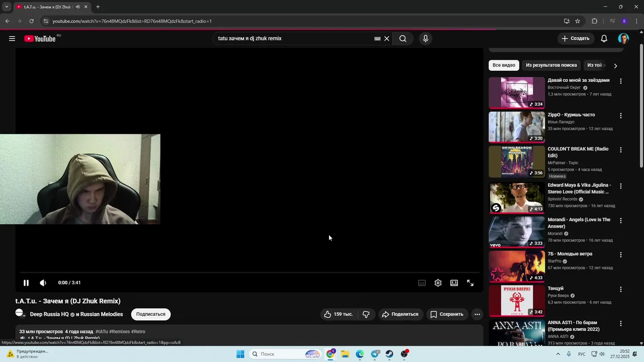This screenshot has height=362, width=644.
Task: Play the ZippO - Куришь часто thumbnail
Action: pos(517,127)
